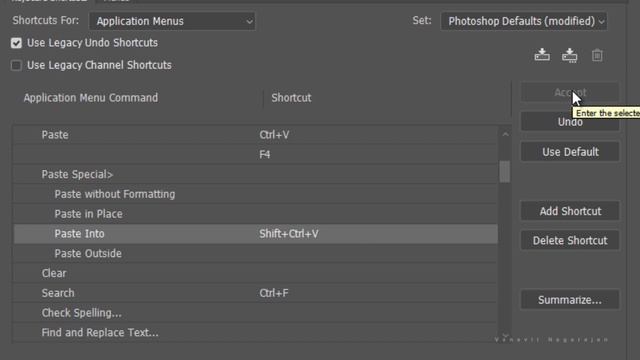The height and width of the screenshot is (360, 640).
Task: Select Paste Outside row
Action: tap(256, 253)
